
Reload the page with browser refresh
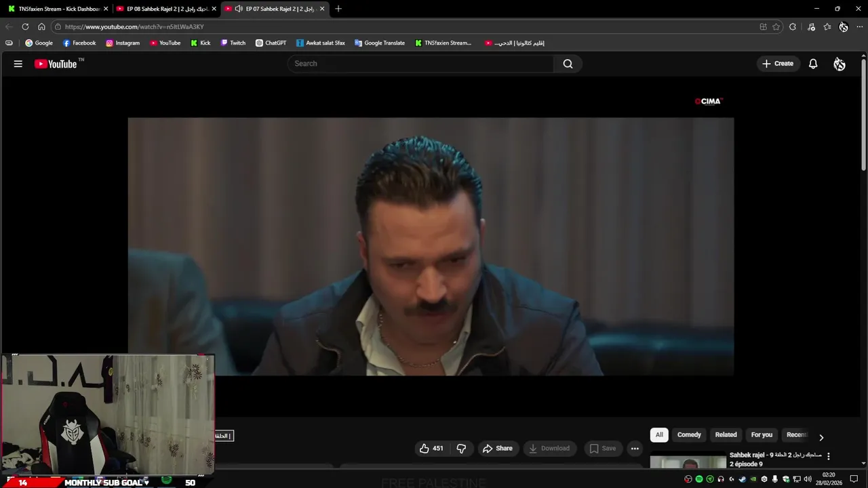25,26
